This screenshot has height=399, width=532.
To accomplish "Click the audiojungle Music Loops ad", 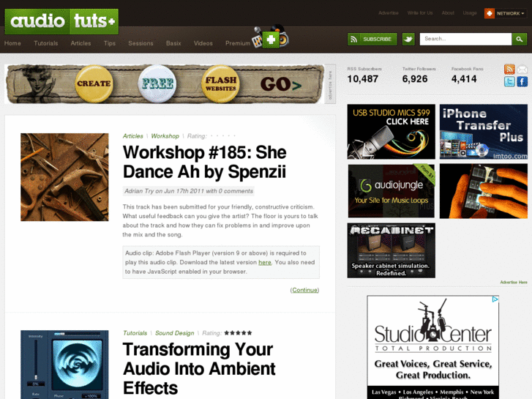I will [x=391, y=191].
